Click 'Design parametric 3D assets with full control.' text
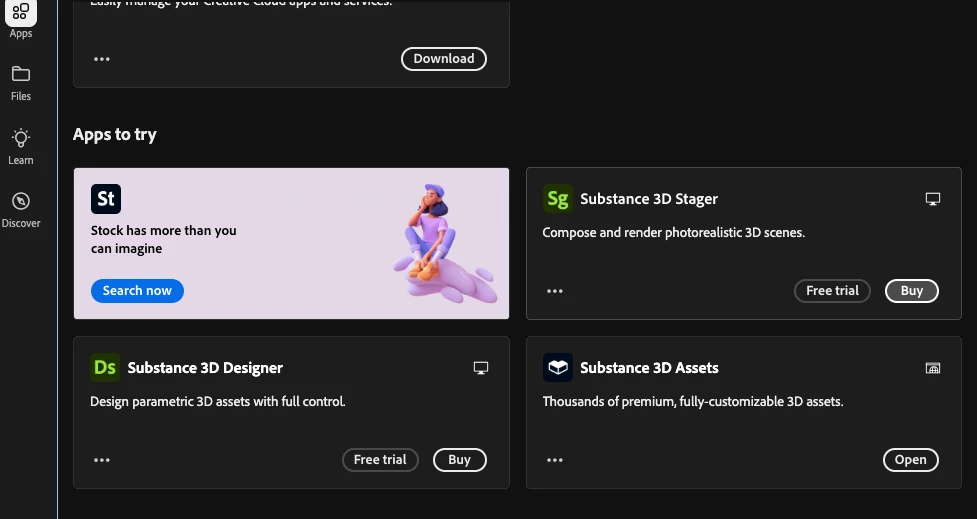Image resolution: width=977 pixels, height=519 pixels. pos(217,401)
